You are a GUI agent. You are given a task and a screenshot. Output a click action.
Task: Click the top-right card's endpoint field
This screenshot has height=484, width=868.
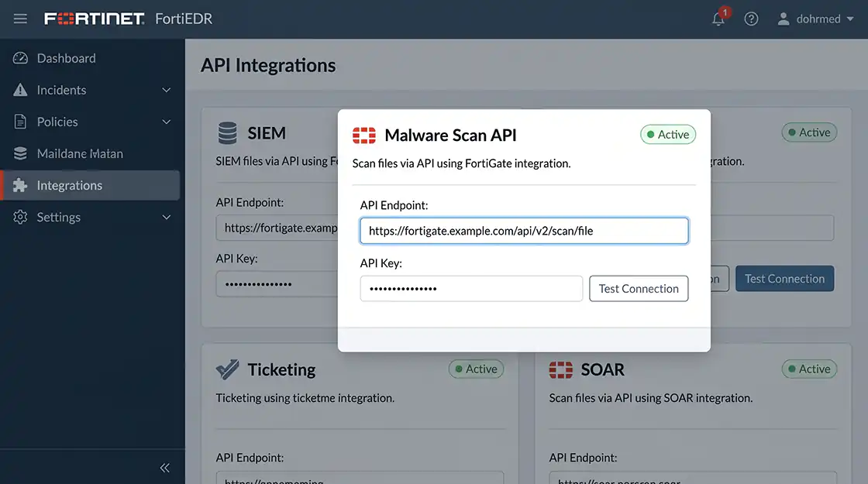(x=772, y=228)
